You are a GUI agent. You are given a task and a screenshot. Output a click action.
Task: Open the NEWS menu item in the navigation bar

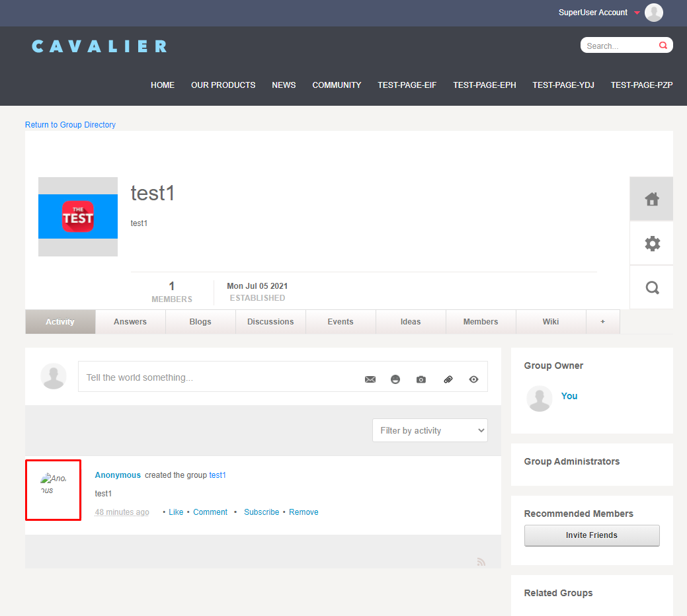tap(284, 85)
